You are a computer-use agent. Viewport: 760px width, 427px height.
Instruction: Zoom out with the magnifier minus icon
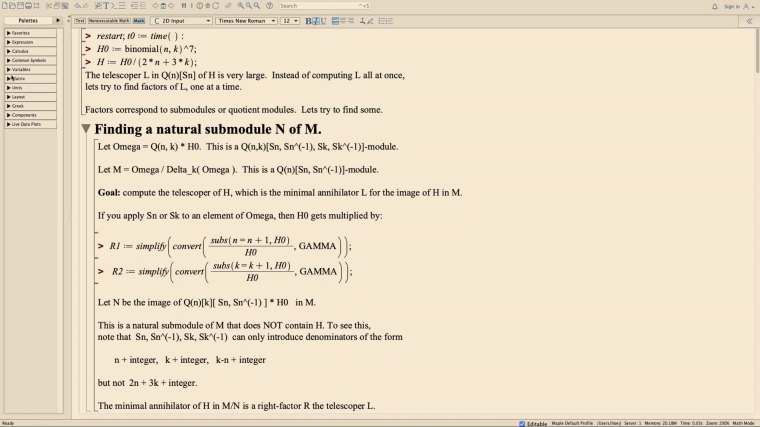(249, 6)
